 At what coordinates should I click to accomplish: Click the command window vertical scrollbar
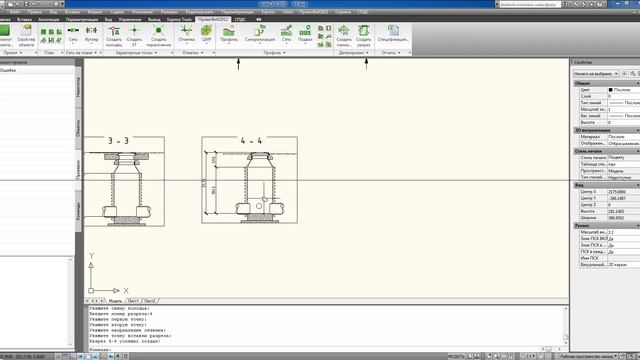[x=566, y=325]
